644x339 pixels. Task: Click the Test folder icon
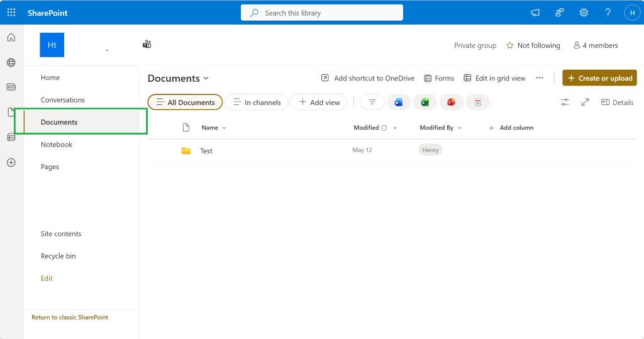186,151
